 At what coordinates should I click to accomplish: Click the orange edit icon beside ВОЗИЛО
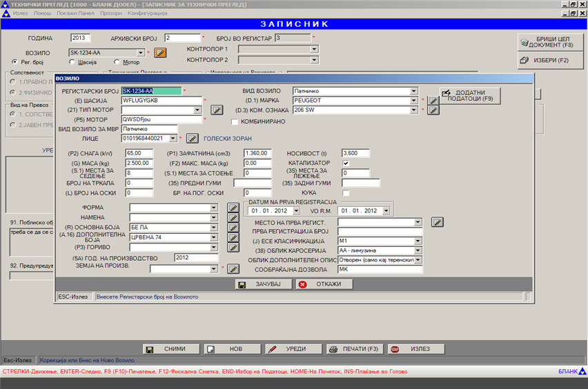(x=160, y=52)
